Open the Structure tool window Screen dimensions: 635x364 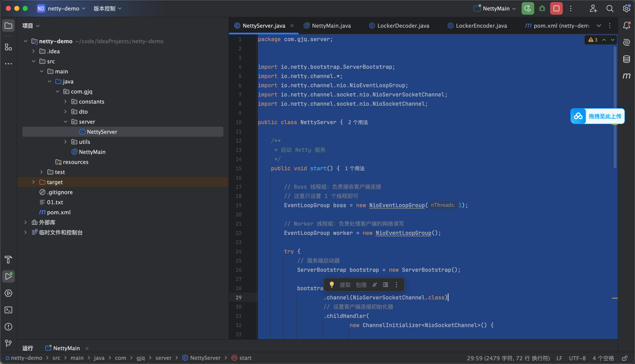(8, 47)
